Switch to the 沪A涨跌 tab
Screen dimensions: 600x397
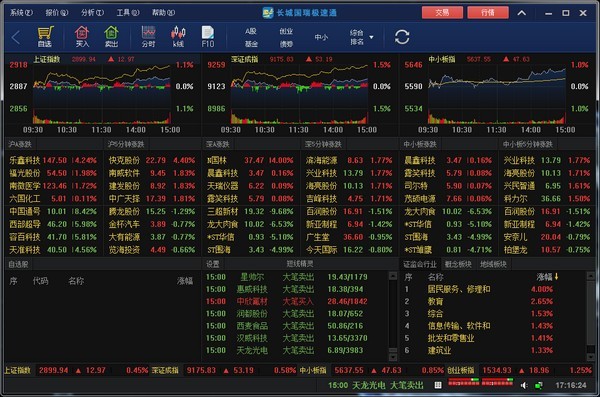[20, 144]
